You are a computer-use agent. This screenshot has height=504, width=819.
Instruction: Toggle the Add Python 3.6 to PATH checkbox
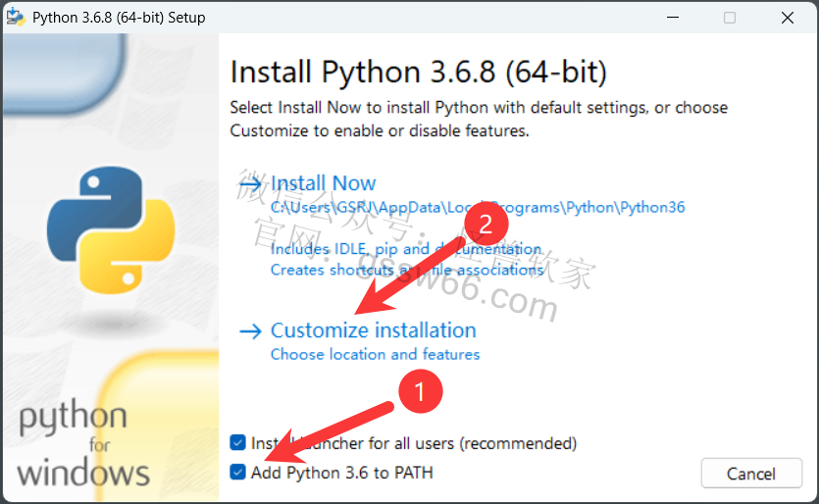(x=237, y=473)
